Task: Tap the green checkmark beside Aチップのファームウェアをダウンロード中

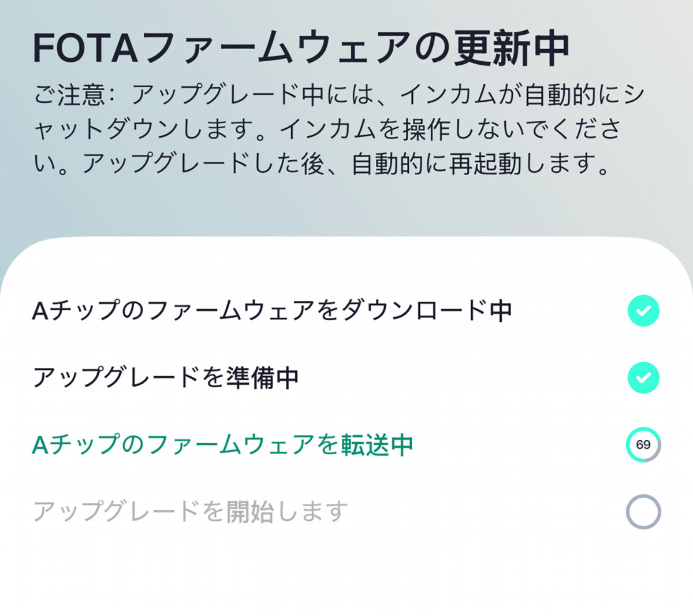Action: coord(643,311)
